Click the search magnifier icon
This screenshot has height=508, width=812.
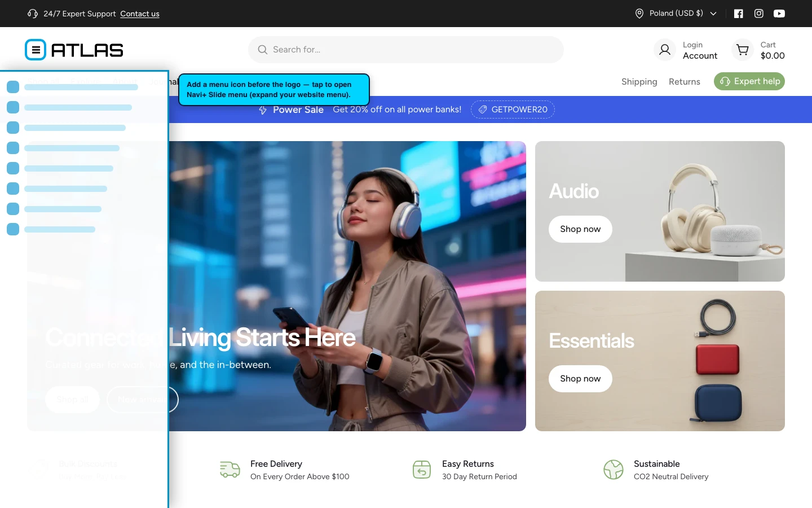(x=262, y=50)
